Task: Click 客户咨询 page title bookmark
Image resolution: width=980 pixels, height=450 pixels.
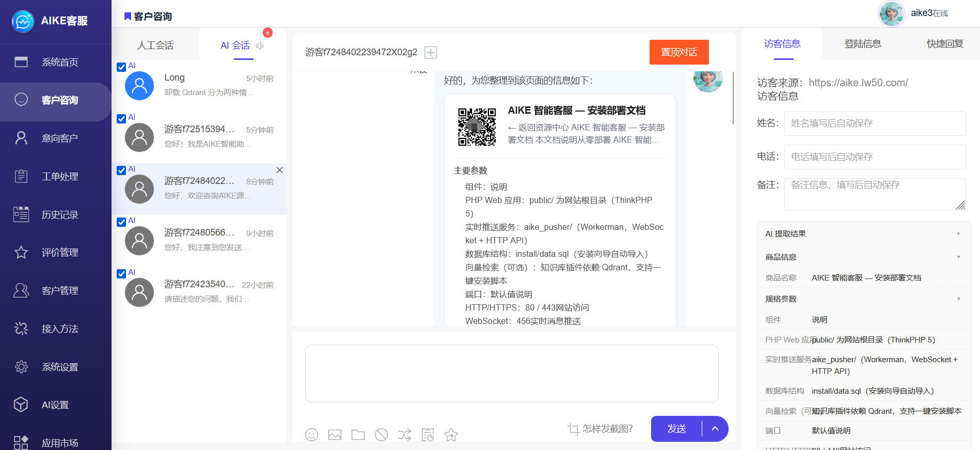Action: (x=127, y=17)
